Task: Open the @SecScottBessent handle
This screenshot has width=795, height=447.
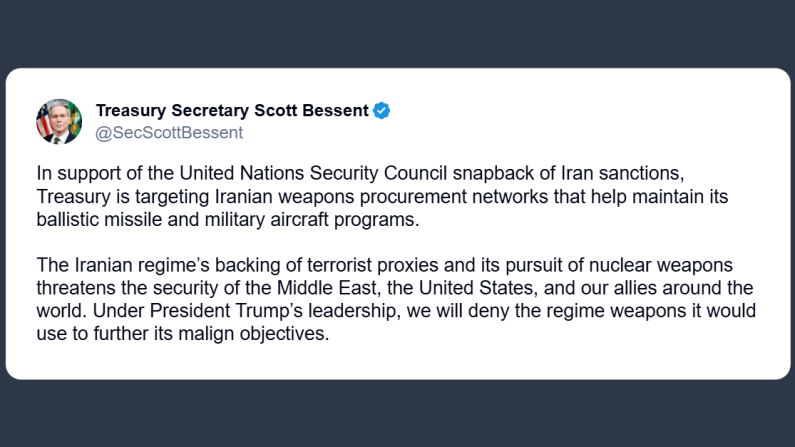Action: 168,132
